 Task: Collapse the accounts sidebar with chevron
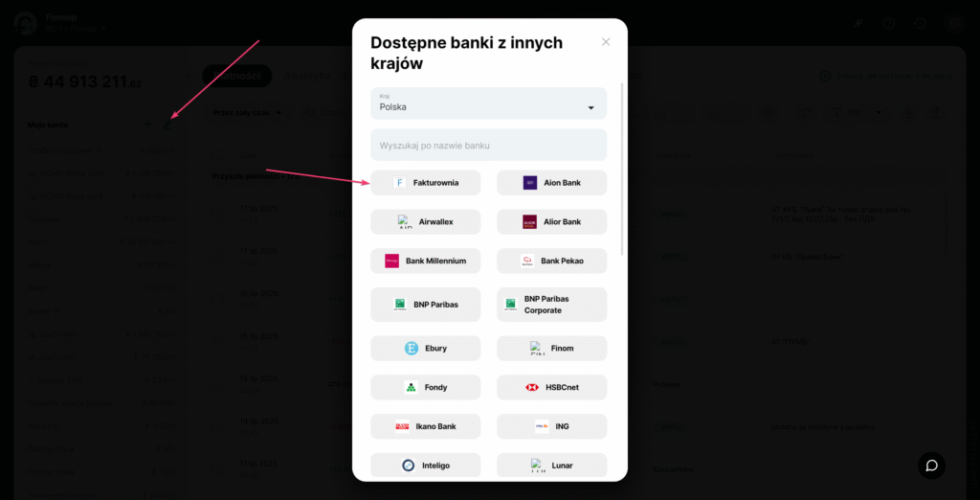coord(189,76)
